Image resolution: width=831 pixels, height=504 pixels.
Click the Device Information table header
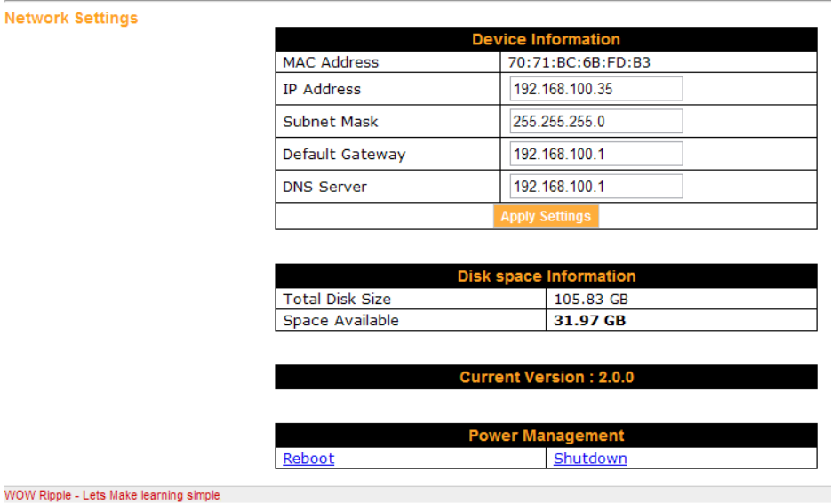click(546, 39)
